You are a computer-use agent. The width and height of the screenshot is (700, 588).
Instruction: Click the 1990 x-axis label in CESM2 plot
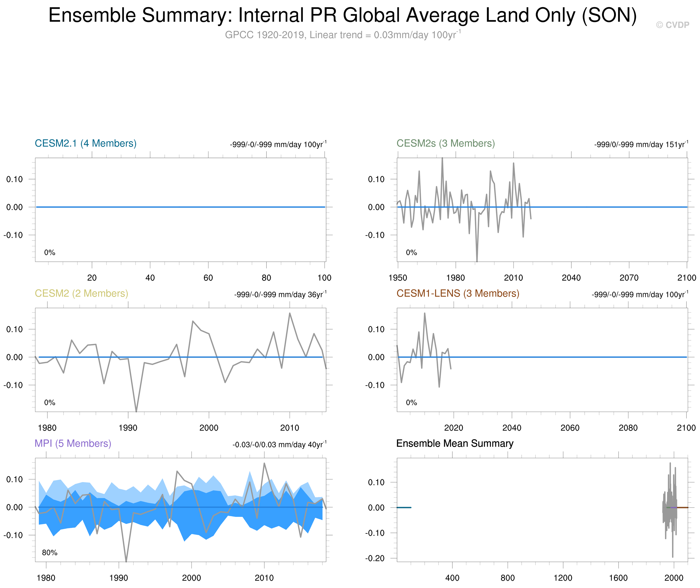click(128, 428)
